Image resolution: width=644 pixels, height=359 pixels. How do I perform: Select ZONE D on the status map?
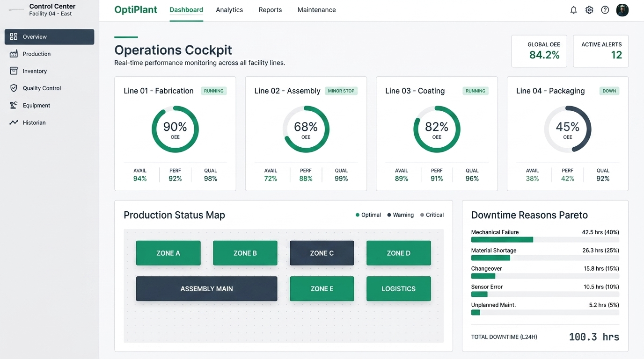[399, 253]
